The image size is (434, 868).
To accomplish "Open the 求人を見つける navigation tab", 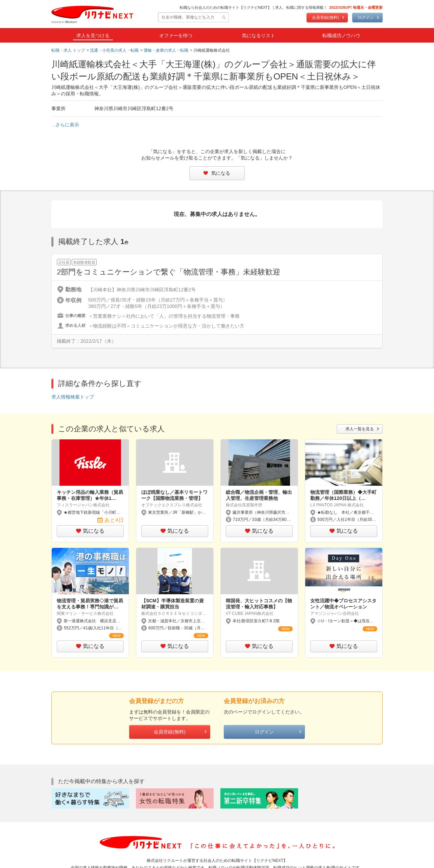I will coord(93,35).
